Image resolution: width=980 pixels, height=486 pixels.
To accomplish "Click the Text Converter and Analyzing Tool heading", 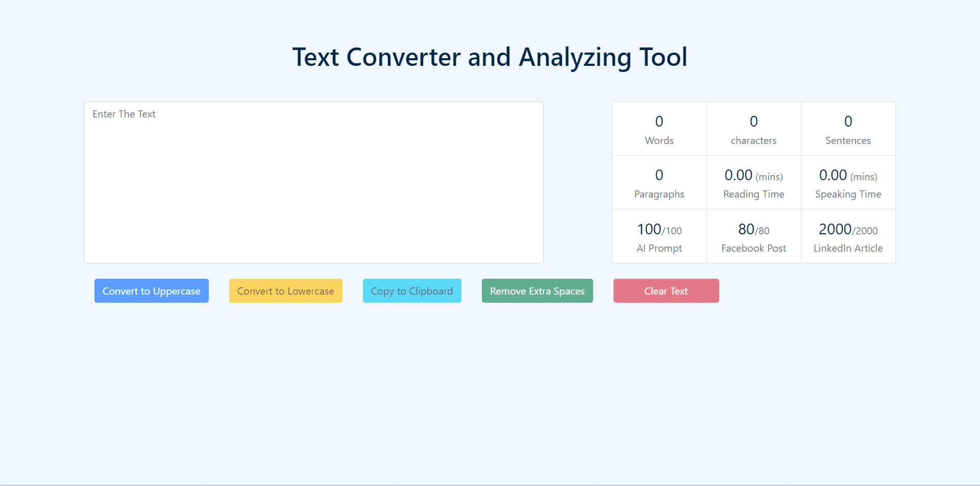I will click(x=489, y=57).
